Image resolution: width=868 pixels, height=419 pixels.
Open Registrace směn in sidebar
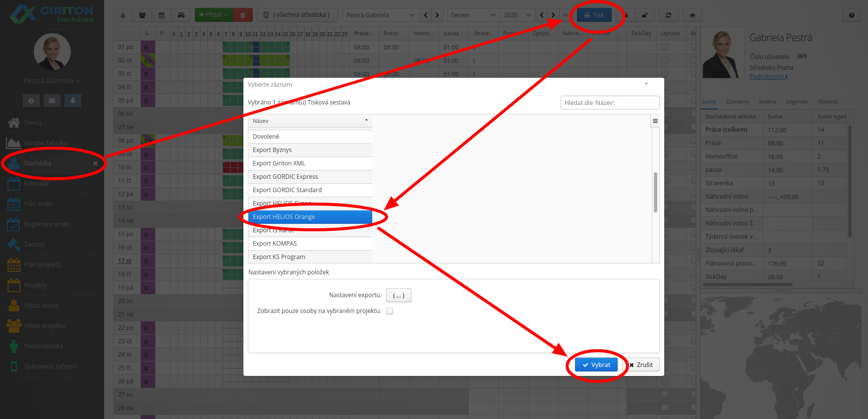(x=52, y=224)
